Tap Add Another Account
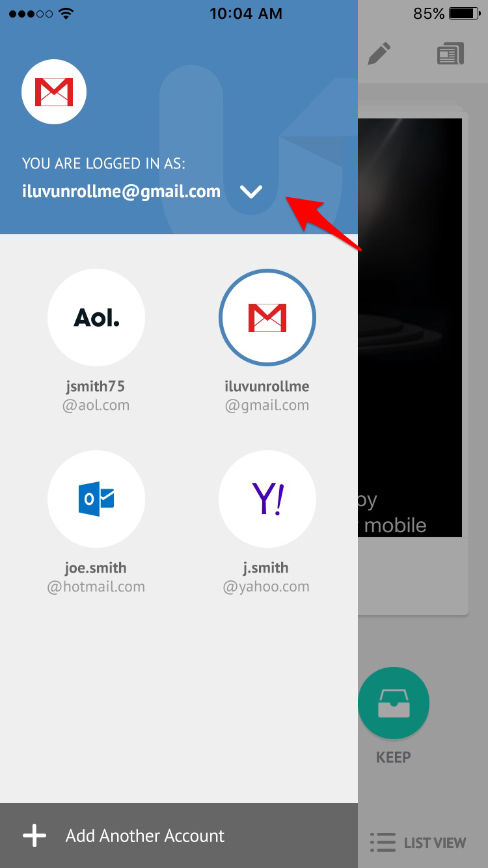This screenshot has height=868, width=488. click(x=179, y=835)
